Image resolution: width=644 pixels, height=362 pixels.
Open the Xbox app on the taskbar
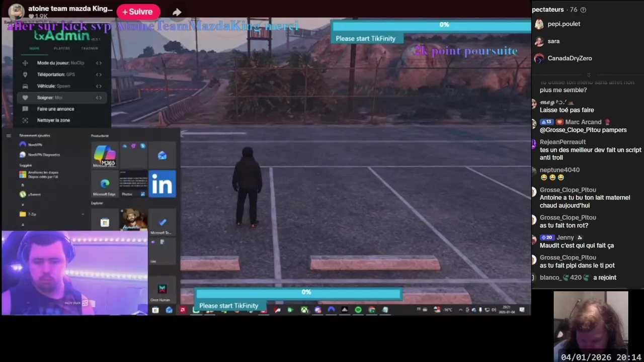304,310
